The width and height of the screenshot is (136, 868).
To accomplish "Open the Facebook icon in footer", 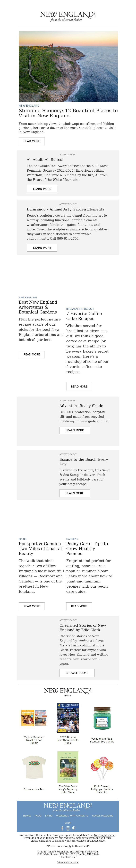I will point(62,828).
